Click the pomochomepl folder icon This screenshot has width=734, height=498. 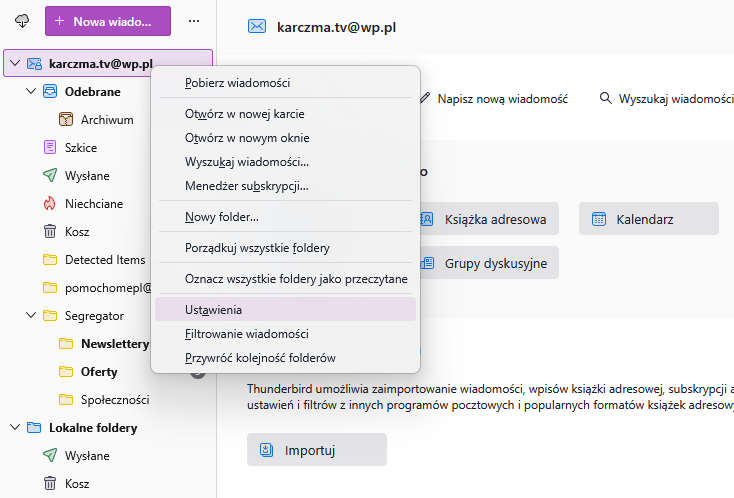pos(50,287)
